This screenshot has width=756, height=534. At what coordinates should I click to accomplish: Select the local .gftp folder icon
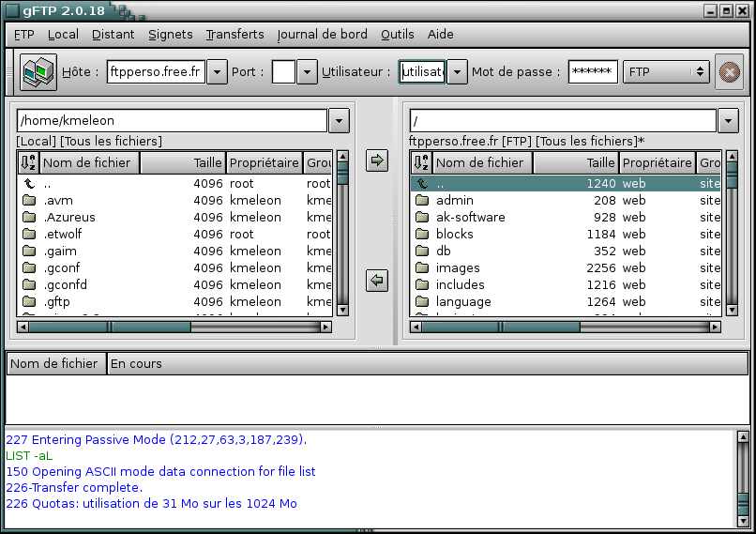coord(29,301)
